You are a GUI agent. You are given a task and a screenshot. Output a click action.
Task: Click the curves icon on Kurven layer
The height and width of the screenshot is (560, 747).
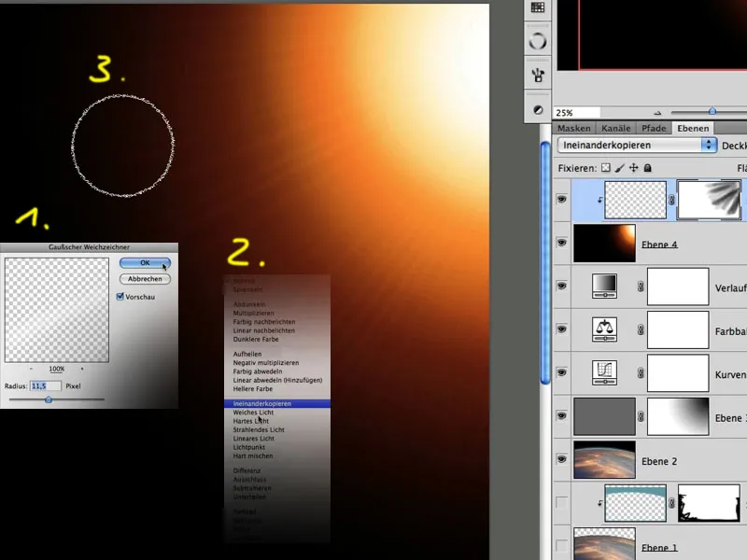[604, 372]
